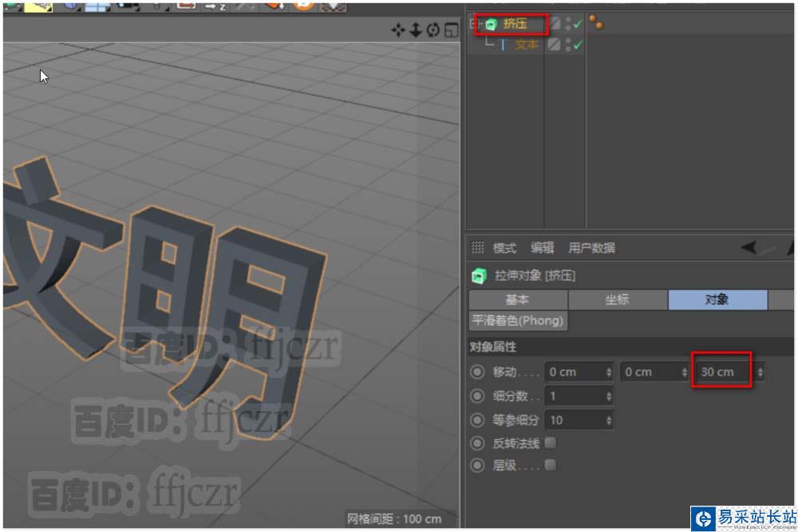Open the 模式 menu in attribute manager
The width and height of the screenshot is (798, 532).
(504, 248)
